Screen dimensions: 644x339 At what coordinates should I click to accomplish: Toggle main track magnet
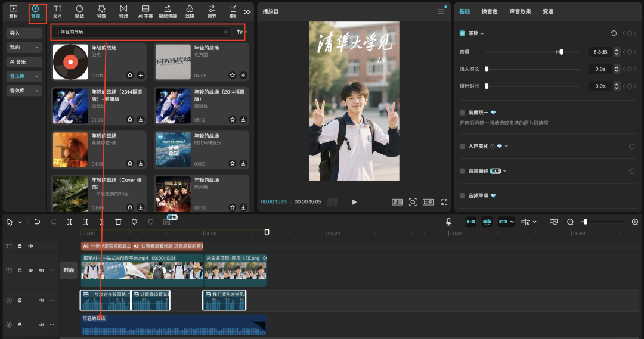470,222
